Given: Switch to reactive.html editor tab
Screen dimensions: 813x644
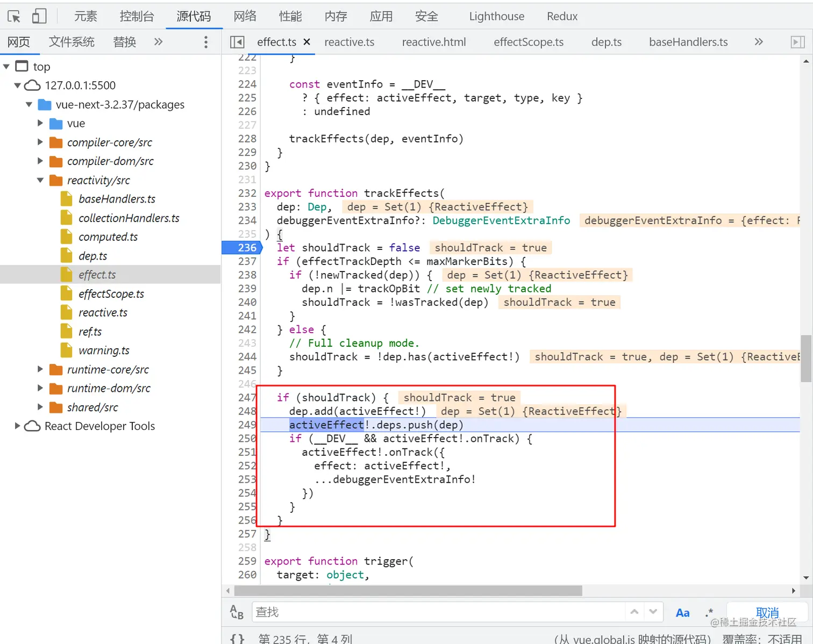Looking at the screenshot, I should coord(434,42).
